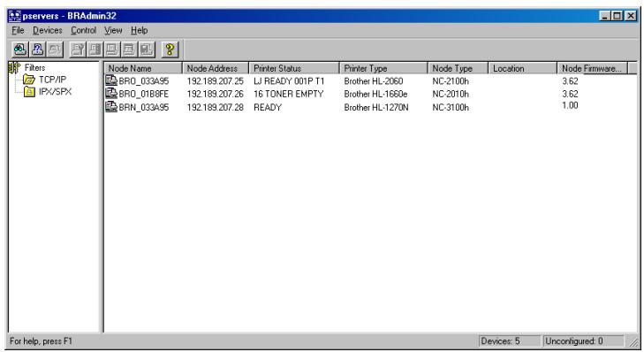Sort by the Printer Status column header
Screen dimensions: 644x352
click(294, 68)
